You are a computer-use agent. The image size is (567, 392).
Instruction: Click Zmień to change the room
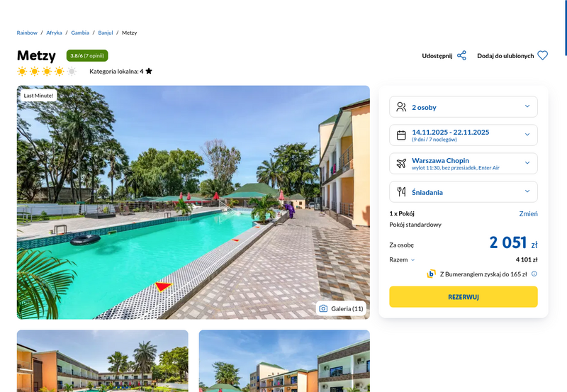point(528,213)
